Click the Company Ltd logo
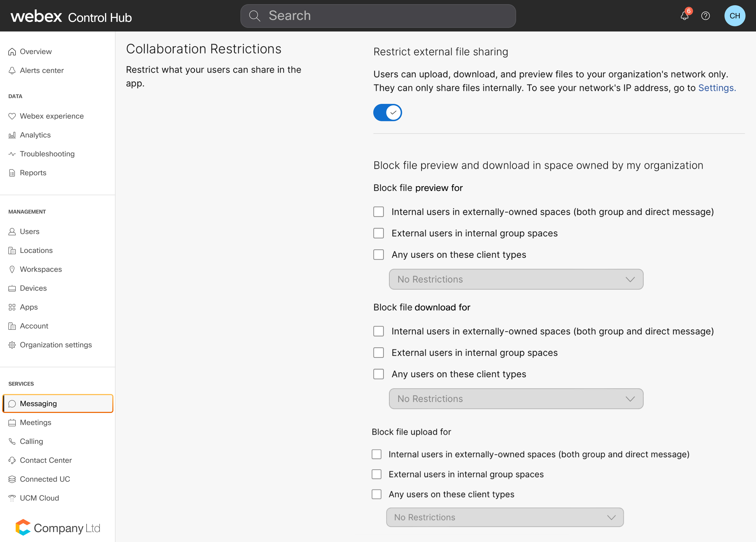The image size is (756, 542). pos(58,528)
